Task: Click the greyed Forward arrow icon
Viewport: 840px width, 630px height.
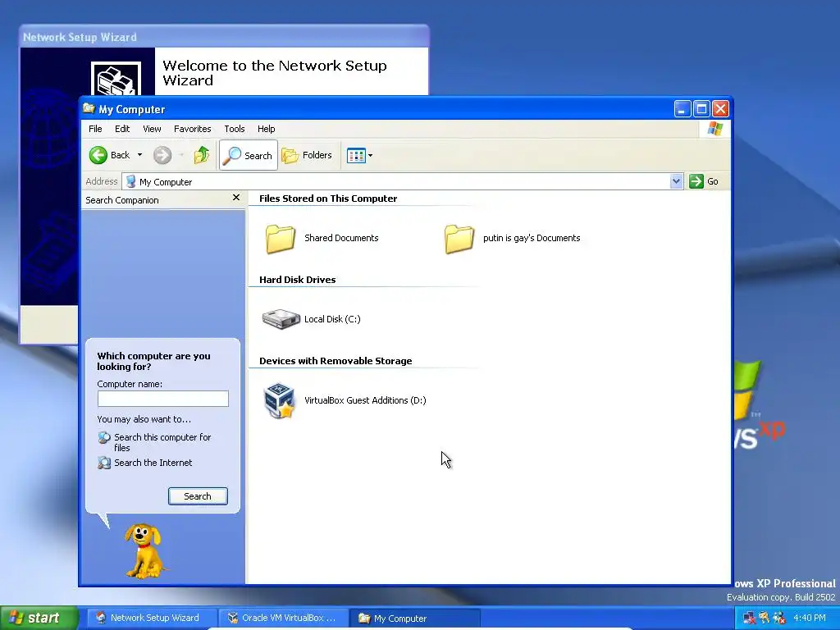Action: click(162, 155)
